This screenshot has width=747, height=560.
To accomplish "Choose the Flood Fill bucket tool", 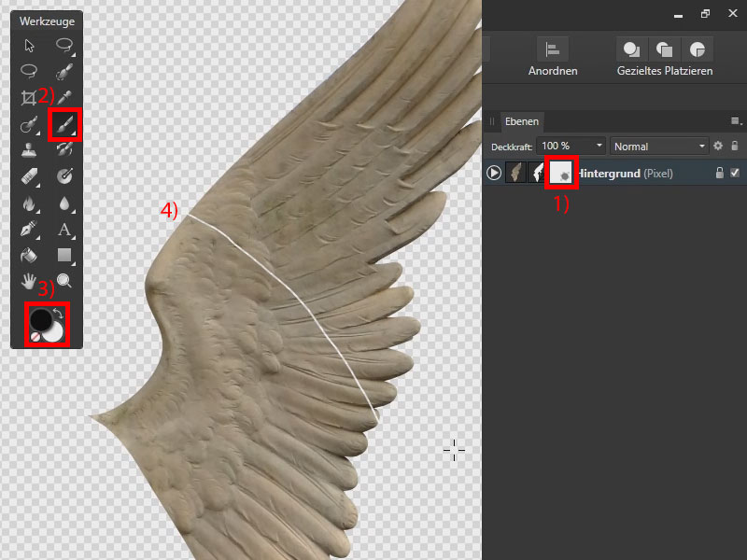I will coord(29,256).
